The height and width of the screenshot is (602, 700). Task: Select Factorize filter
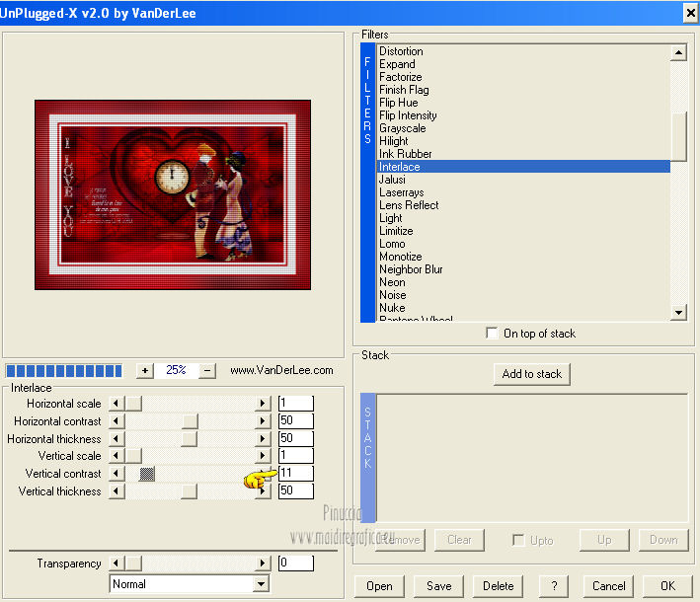point(523,77)
